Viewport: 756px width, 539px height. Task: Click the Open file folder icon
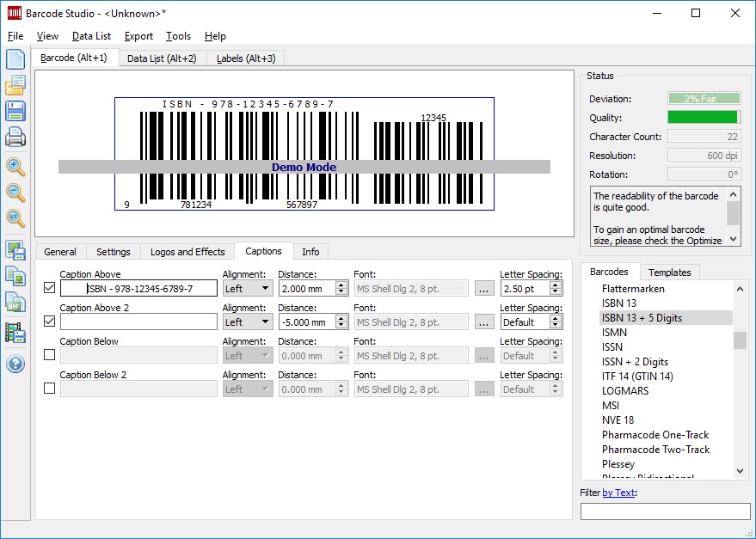coord(15,85)
